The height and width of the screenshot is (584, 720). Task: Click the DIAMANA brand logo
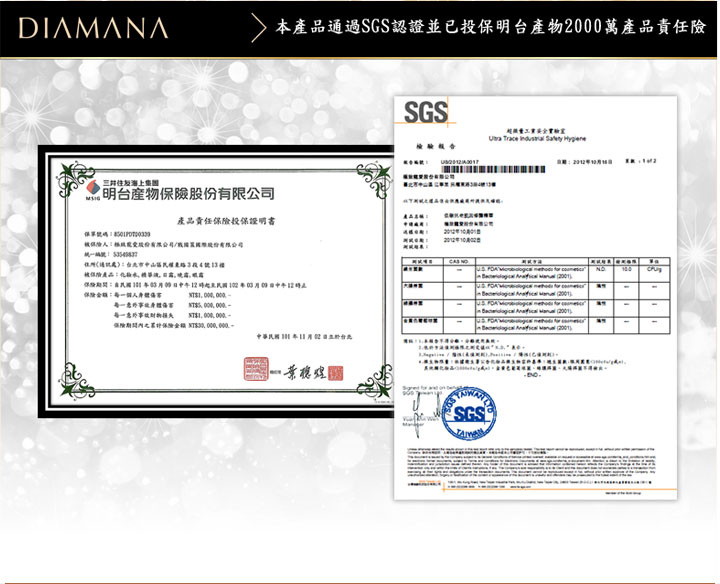[x=93, y=28]
